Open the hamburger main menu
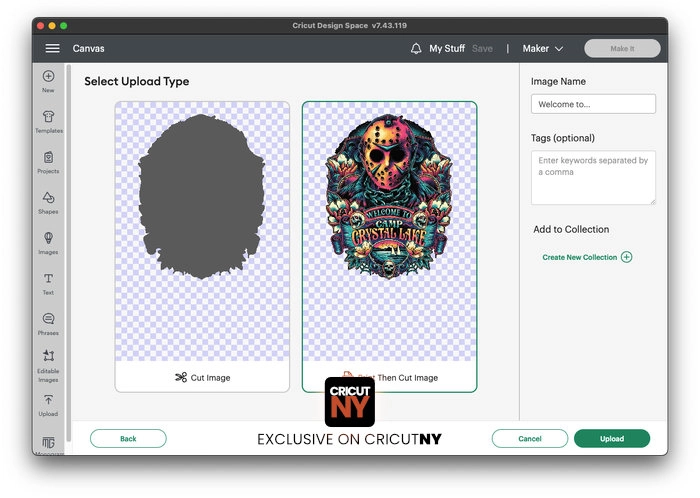Image resolution: width=700 pixels, height=498 pixels. 52,48
